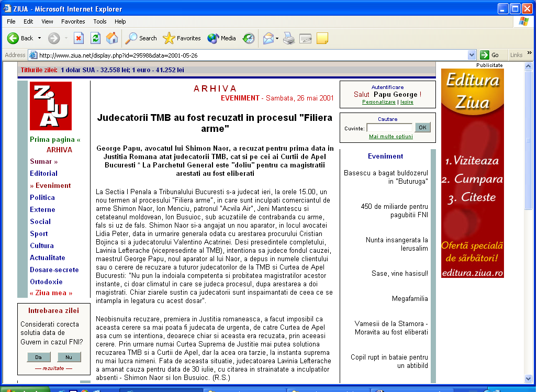
Task: Open the ARHIVA link in left menu
Action: pyautogui.click(x=59, y=150)
